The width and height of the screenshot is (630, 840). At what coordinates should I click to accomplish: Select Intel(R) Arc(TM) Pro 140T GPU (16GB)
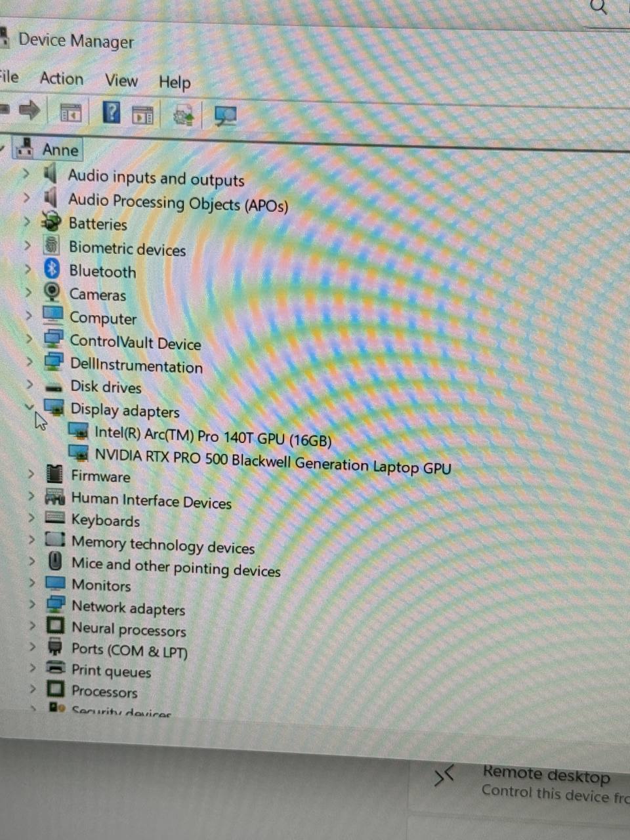(213, 436)
